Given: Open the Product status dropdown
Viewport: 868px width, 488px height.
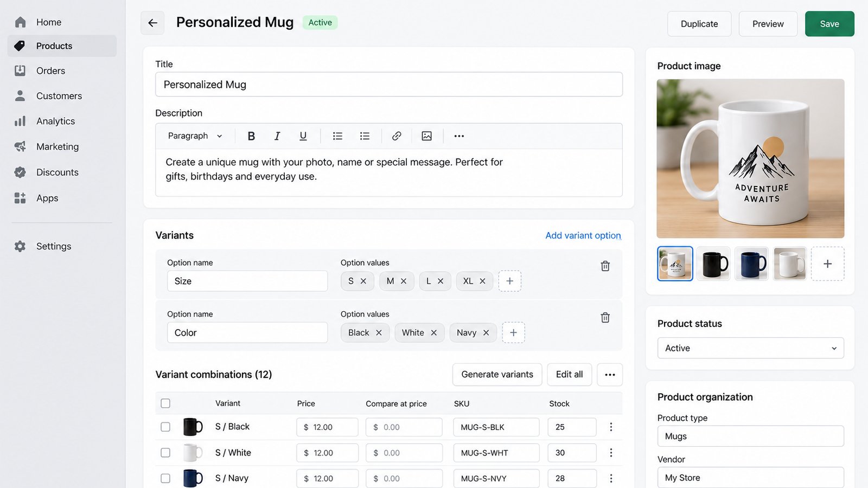Looking at the screenshot, I should tap(751, 348).
